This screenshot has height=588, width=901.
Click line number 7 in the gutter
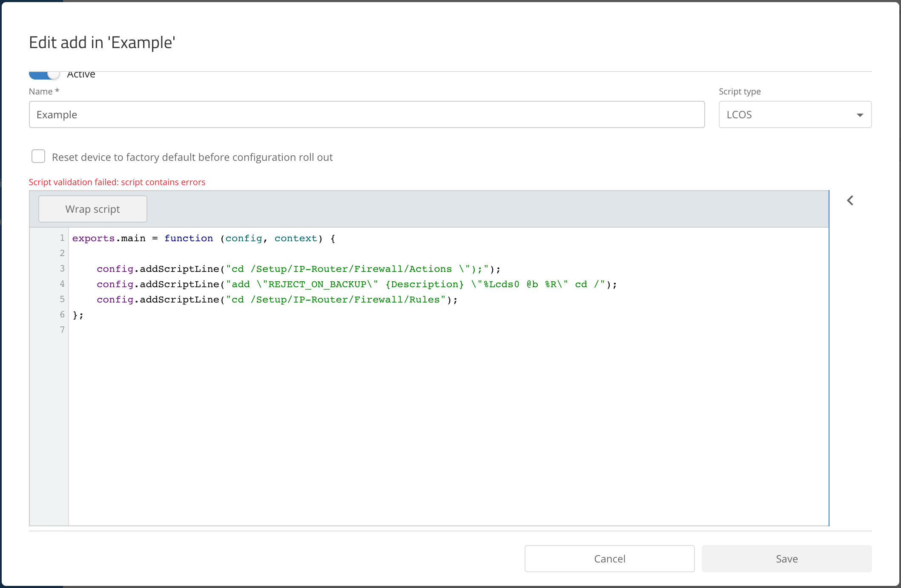pos(62,330)
